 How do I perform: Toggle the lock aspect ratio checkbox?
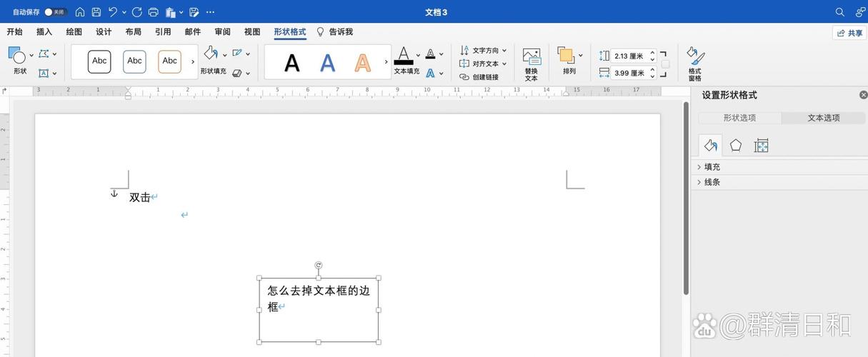point(665,64)
